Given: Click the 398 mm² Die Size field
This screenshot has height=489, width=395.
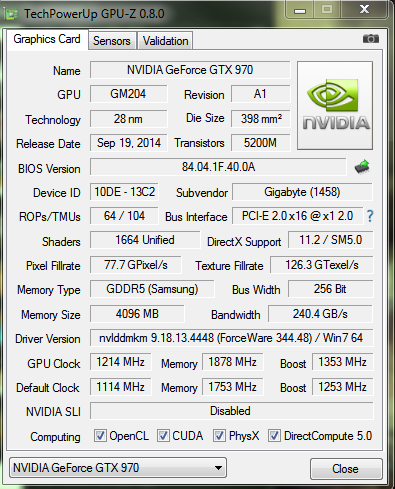Looking at the screenshot, I should tap(260, 119).
